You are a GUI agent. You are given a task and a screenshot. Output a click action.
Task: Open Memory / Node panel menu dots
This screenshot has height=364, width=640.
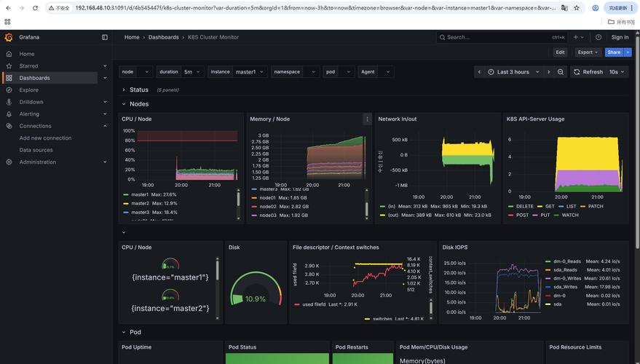367,119
